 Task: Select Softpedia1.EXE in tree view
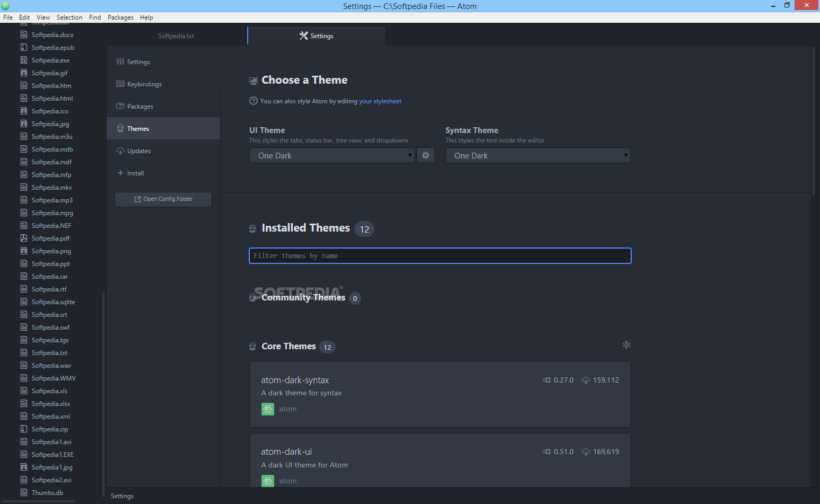coord(53,455)
